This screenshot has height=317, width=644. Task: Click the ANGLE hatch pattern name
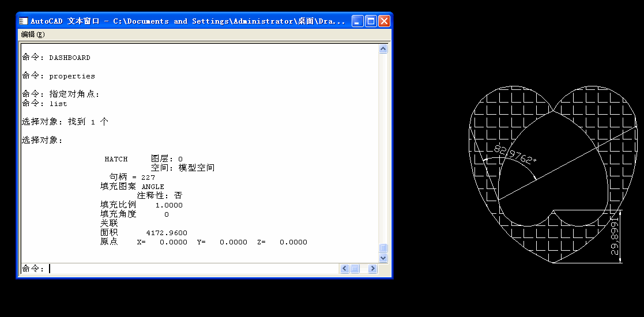tap(153, 187)
